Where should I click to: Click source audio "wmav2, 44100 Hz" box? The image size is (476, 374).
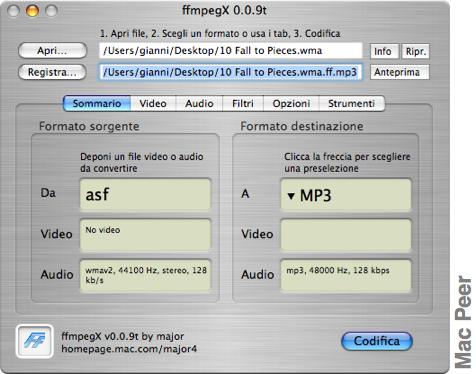[145, 275]
